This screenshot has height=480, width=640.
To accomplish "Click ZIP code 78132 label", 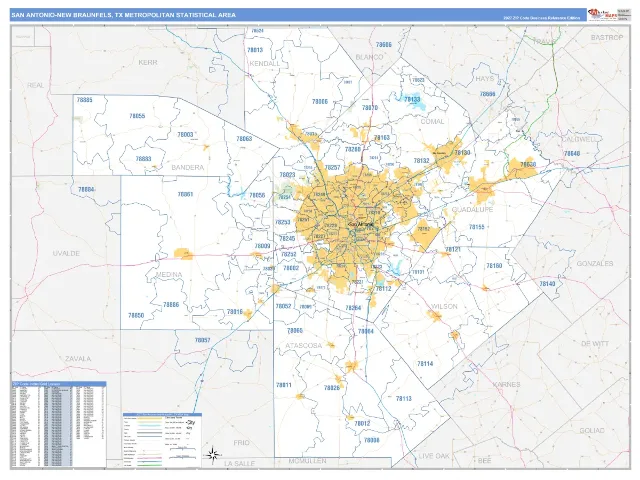I will coord(422,161).
